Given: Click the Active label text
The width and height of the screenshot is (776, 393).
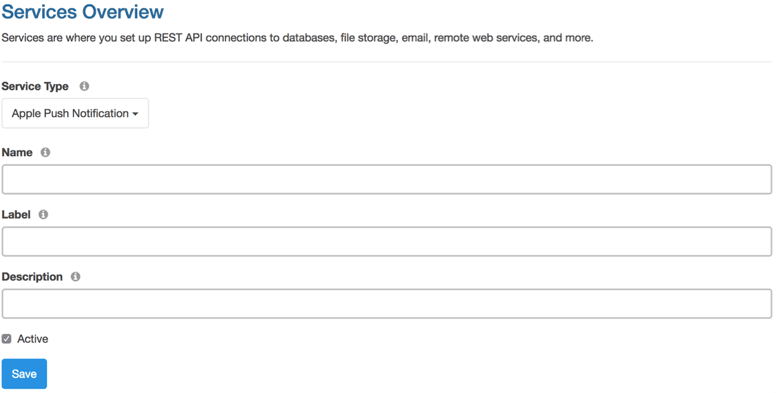Looking at the screenshot, I should coord(33,339).
